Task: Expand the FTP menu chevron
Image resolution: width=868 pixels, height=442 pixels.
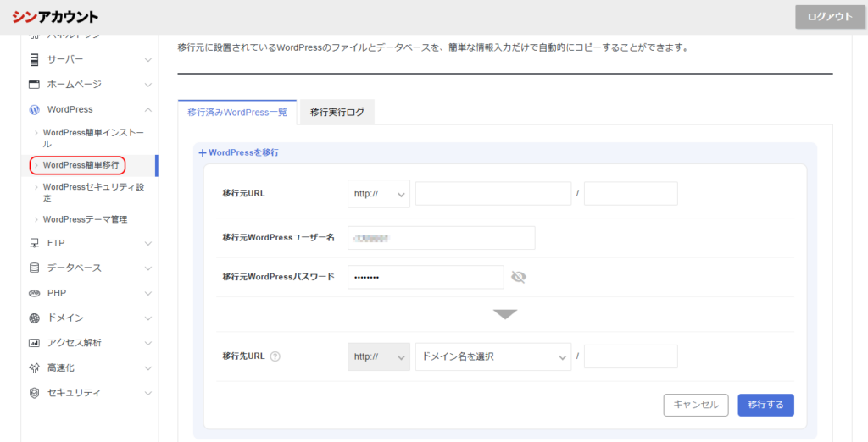Action: [x=147, y=243]
